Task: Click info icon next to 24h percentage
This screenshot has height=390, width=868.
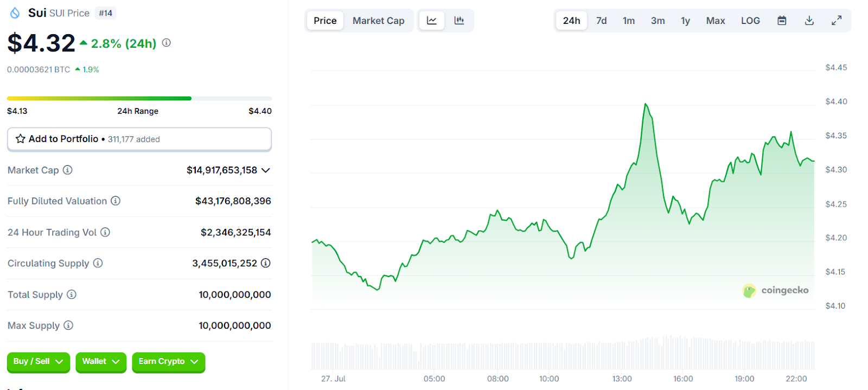Action: coord(167,43)
